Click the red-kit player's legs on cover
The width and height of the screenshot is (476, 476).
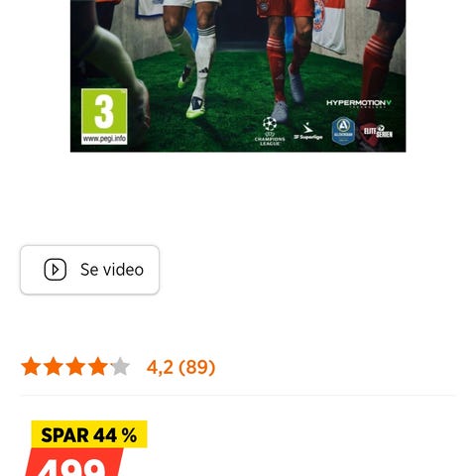click(286, 58)
